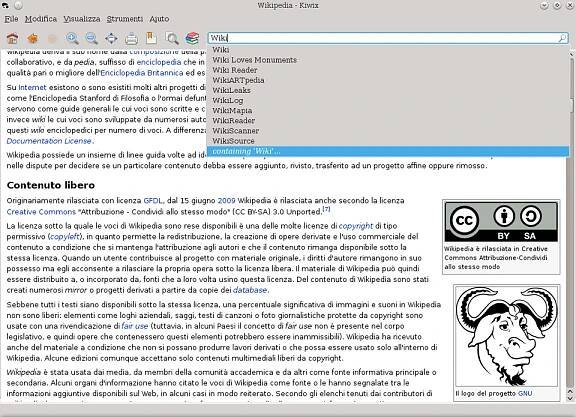The width and height of the screenshot is (576, 417).
Task: Select the 'WikiARTpedia' suggestion
Action: [388, 80]
